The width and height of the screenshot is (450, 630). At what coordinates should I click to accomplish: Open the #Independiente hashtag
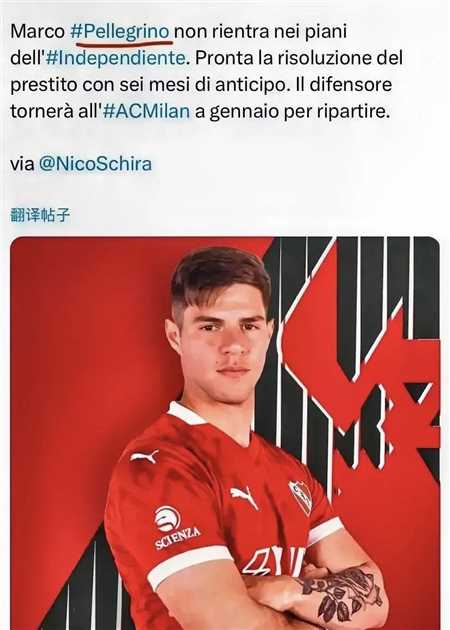coord(115,58)
